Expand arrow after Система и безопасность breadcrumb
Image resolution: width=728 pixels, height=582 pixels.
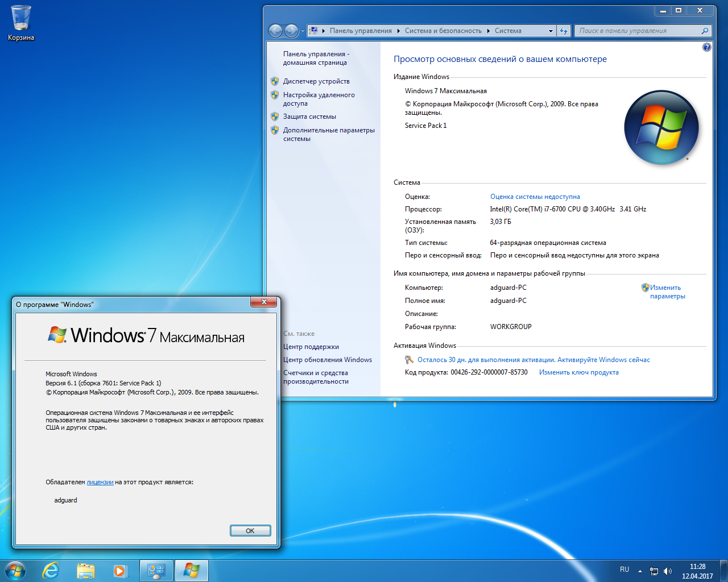(488, 31)
